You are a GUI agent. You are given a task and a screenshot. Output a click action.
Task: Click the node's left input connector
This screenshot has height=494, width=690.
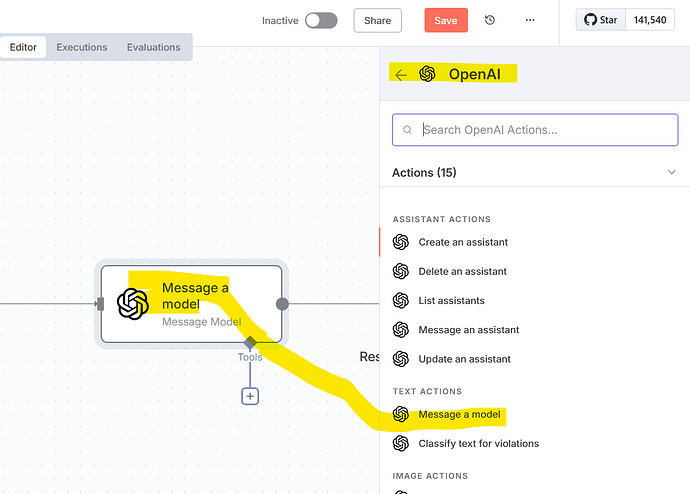click(100, 304)
